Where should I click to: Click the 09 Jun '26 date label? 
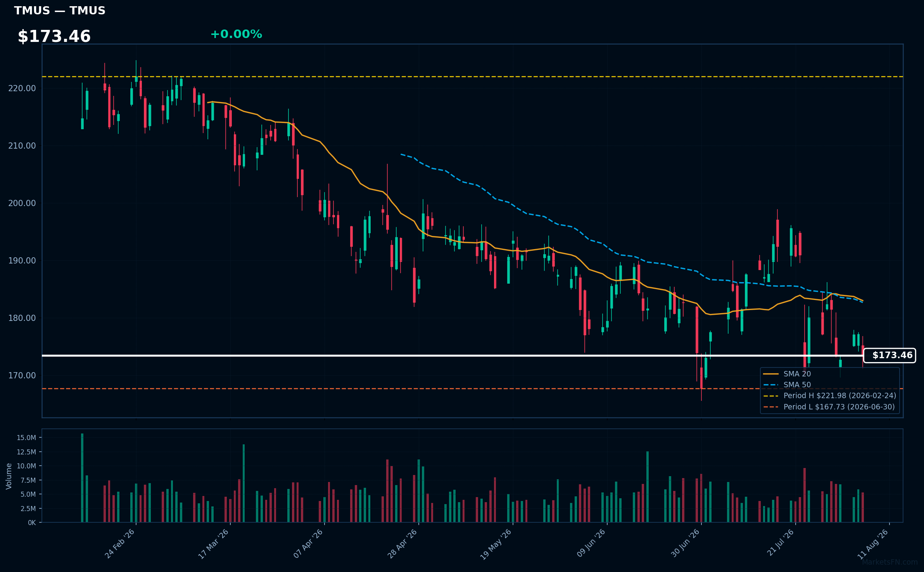591,544
